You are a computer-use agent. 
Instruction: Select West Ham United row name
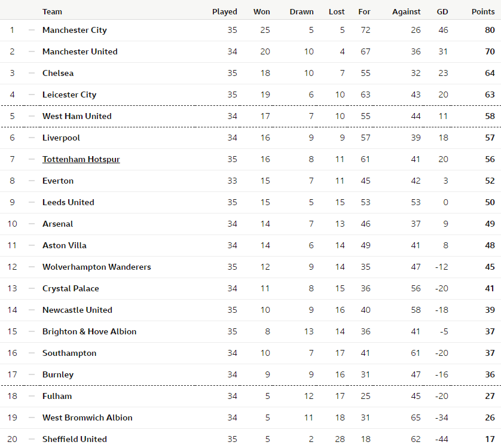pyautogui.click(x=77, y=116)
